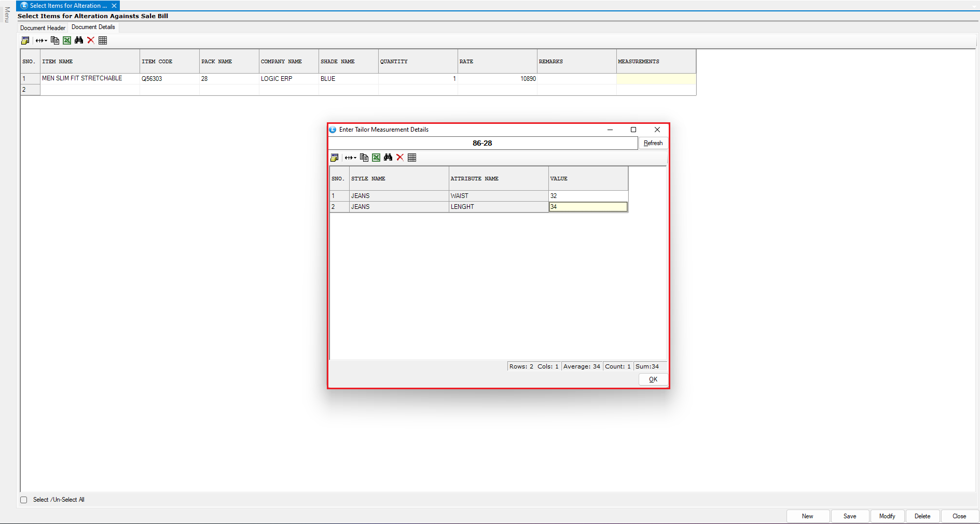Click red X delete icon in measurement dialog
The height and width of the screenshot is (524, 980).
point(400,158)
